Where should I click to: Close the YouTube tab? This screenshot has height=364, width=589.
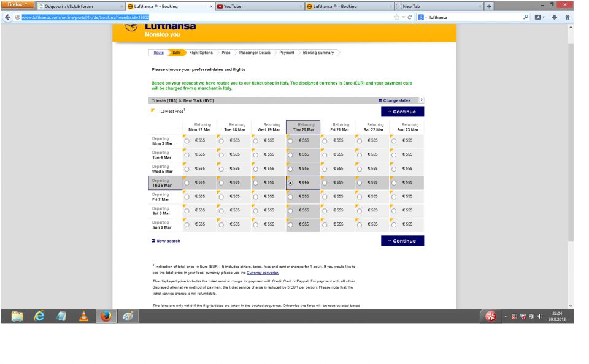302,6
